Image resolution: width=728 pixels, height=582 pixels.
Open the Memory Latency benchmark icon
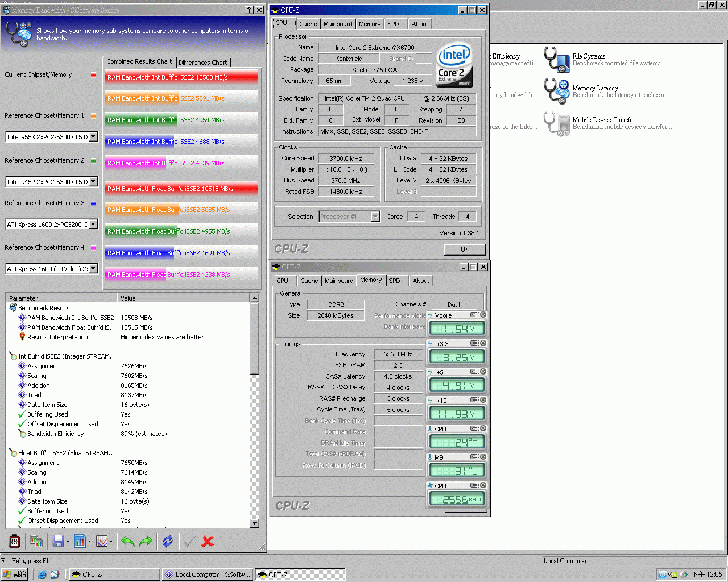557,92
